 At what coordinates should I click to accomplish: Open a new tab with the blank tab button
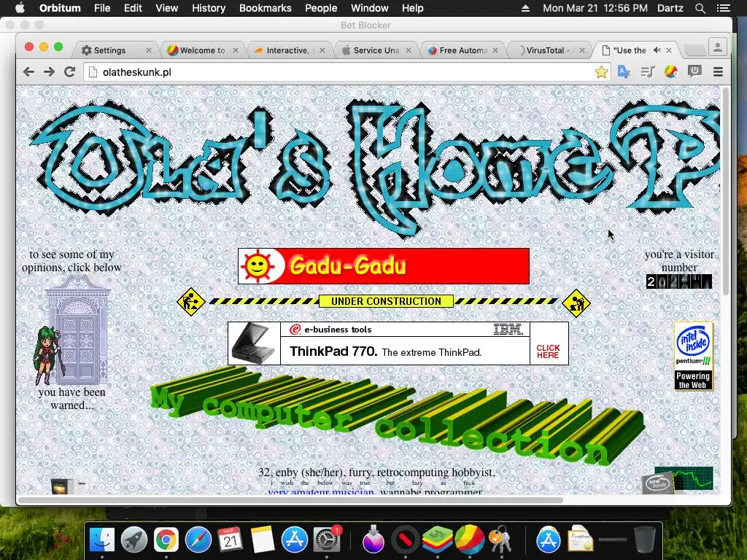coord(694,50)
